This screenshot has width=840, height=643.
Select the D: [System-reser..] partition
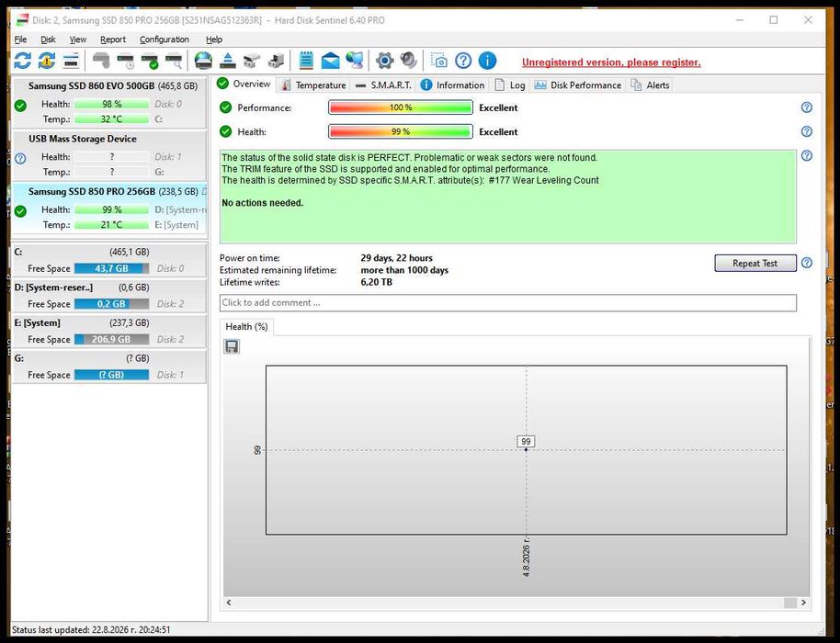[108, 295]
